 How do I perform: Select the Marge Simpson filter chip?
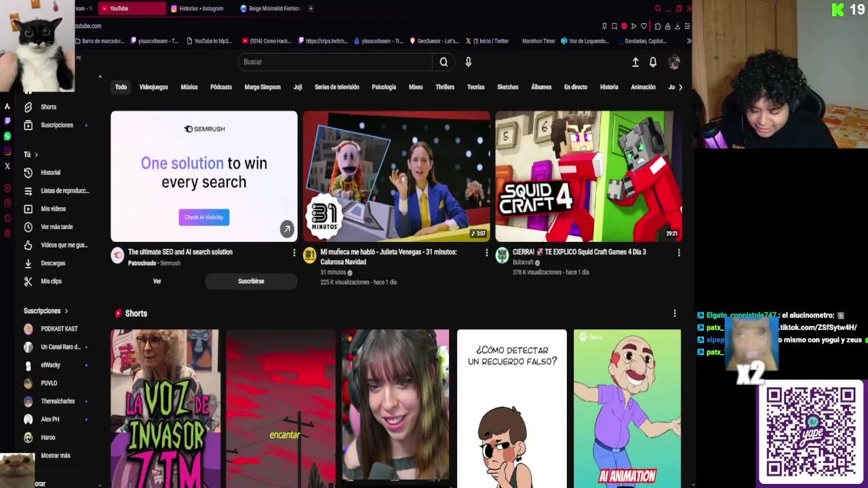click(262, 87)
